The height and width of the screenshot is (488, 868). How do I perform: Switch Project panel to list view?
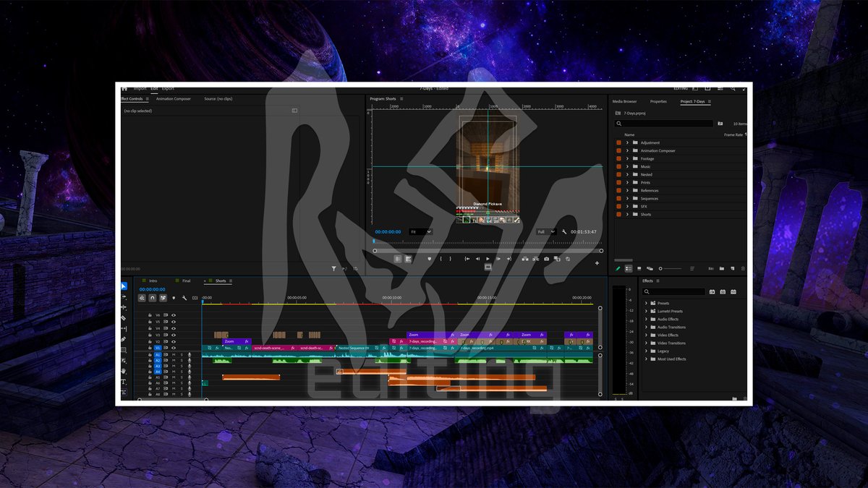tap(629, 268)
